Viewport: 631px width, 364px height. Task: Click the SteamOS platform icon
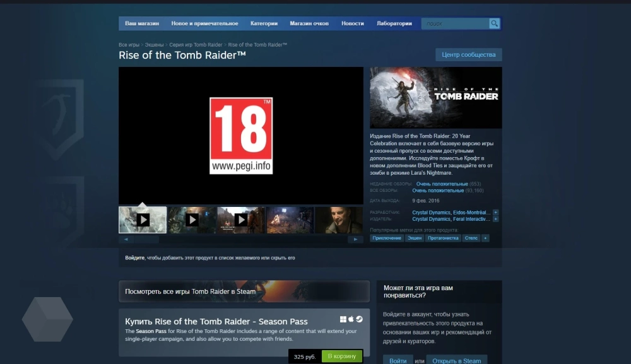[359, 319]
